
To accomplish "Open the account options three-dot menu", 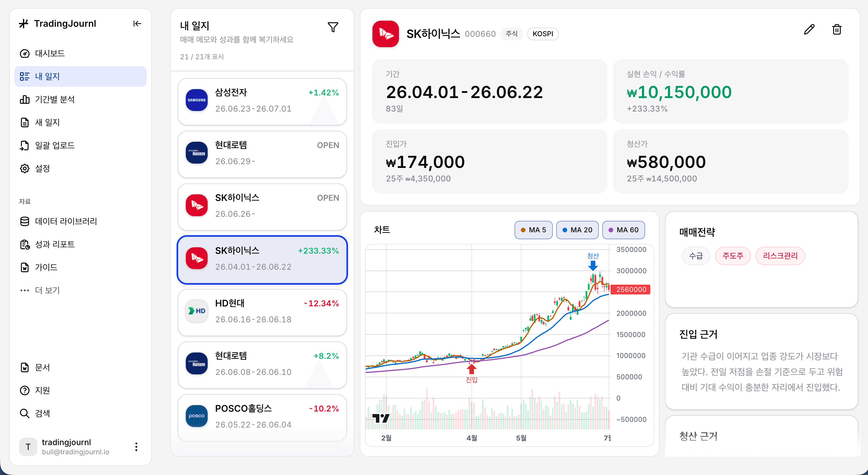I will coord(136,447).
